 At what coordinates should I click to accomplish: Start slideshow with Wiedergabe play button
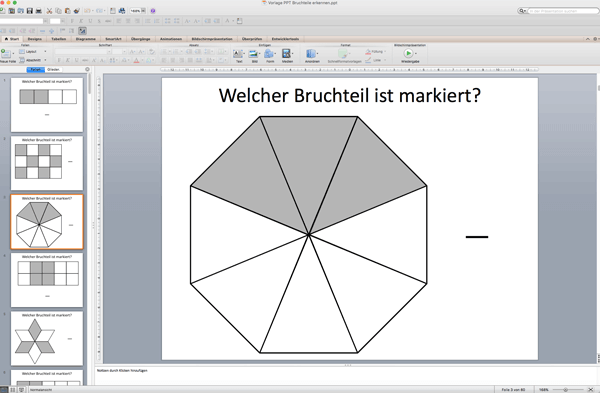pos(408,53)
